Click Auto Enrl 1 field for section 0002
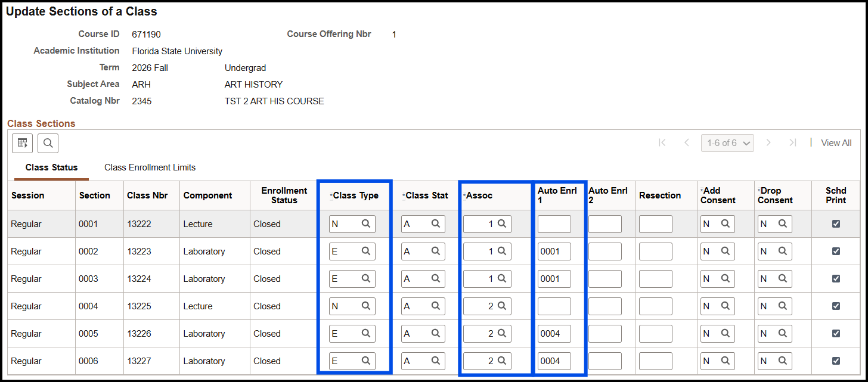The width and height of the screenshot is (868, 382). click(x=554, y=251)
